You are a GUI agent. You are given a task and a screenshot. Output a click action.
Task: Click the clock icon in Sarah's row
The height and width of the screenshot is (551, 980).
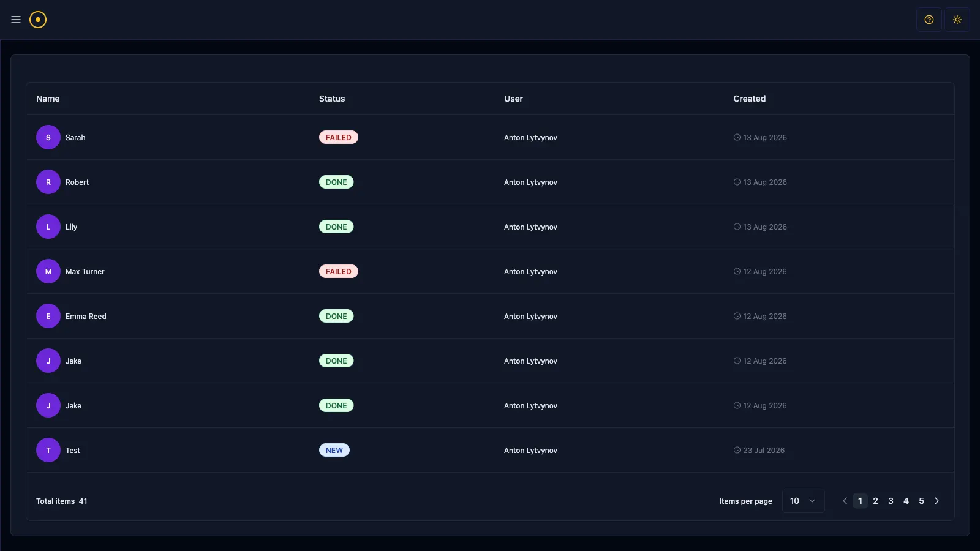point(737,137)
